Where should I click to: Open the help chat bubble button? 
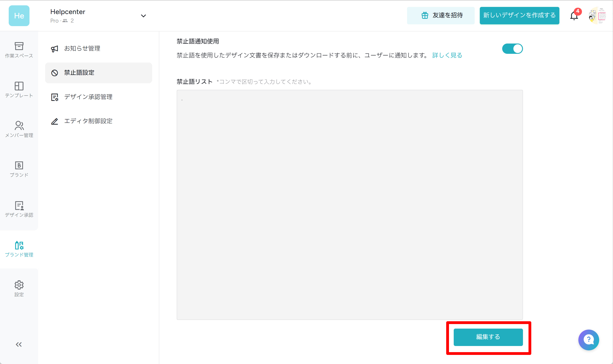point(588,340)
